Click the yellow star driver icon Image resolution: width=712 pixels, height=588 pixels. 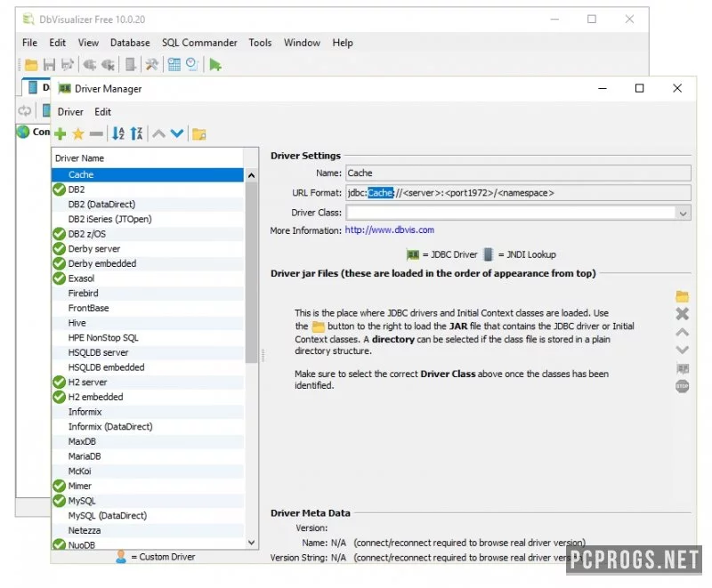[x=78, y=133]
